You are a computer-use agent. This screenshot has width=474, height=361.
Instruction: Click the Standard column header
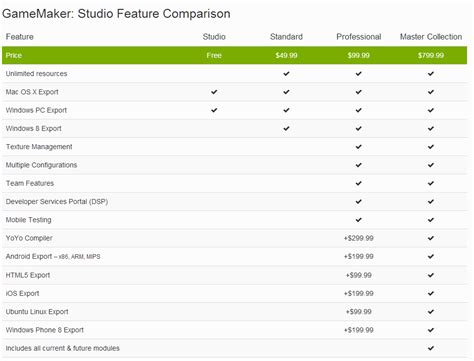(x=286, y=37)
